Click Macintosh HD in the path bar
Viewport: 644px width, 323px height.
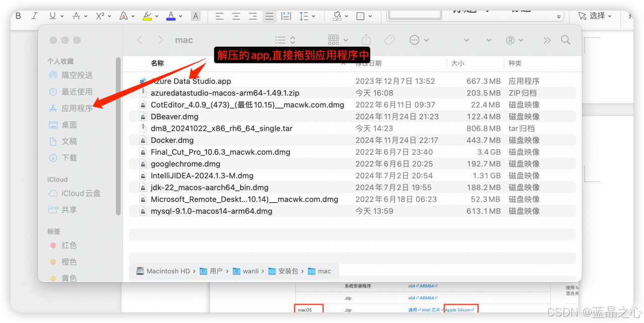pyautogui.click(x=163, y=271)
